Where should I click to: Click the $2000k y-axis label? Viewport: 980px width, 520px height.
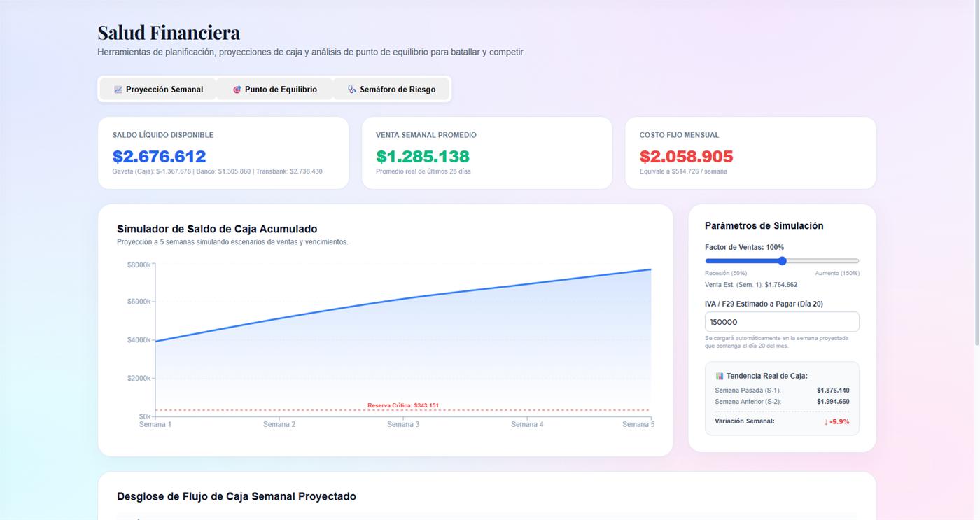(139, 379)
